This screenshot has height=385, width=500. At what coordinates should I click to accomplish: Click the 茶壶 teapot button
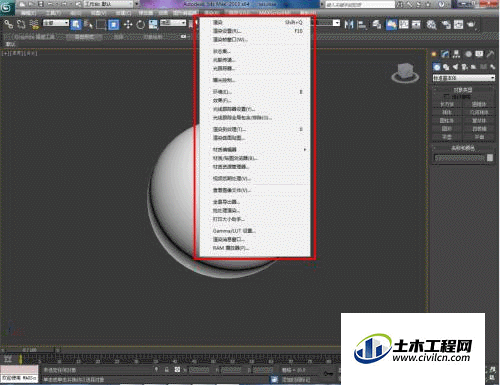point(447,137)
